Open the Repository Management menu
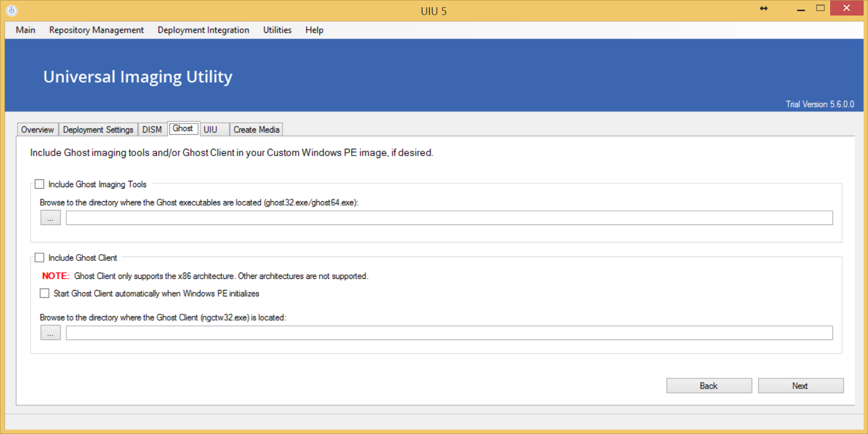The width and height of the screenshot is (868, 434). (x=96, y=30)
